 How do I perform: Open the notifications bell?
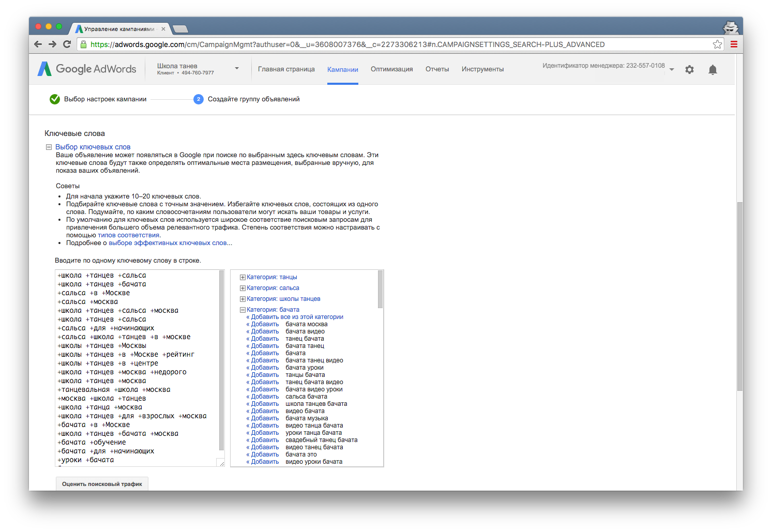(x=713, y=70)
